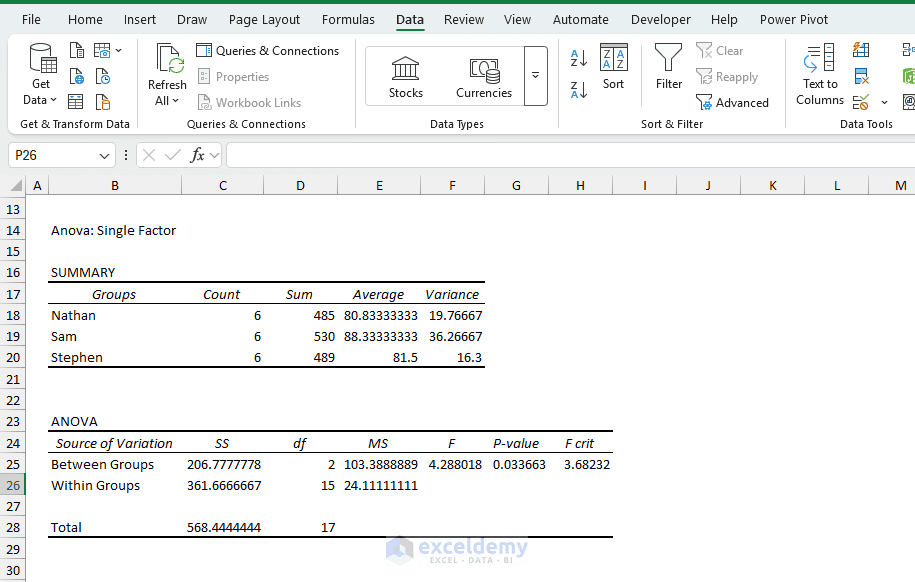
Task: Click Reapply filter button
Action: click(727, 76)
